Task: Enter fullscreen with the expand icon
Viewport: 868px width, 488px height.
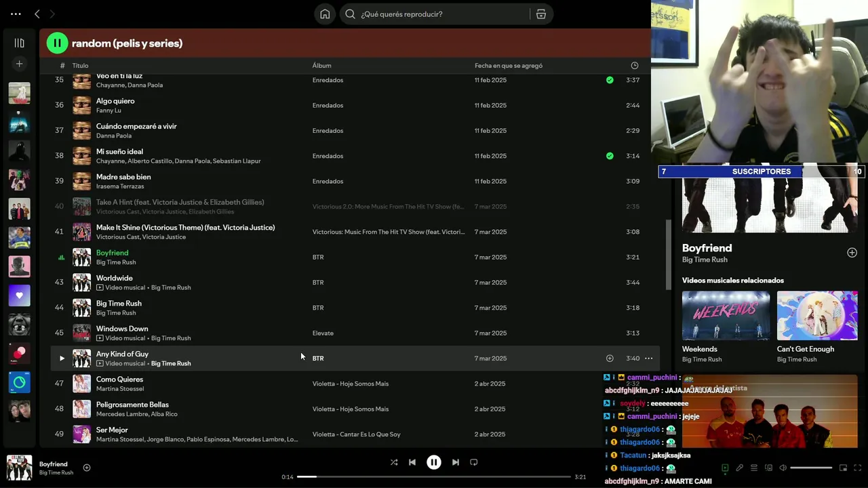Action: [x=858, y=468]
